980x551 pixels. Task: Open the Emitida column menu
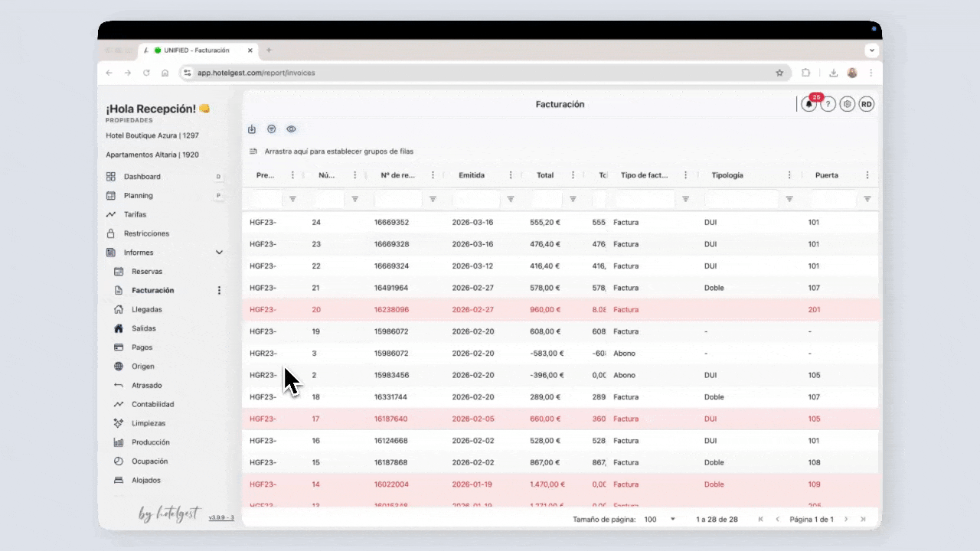(x=511, y=175)
